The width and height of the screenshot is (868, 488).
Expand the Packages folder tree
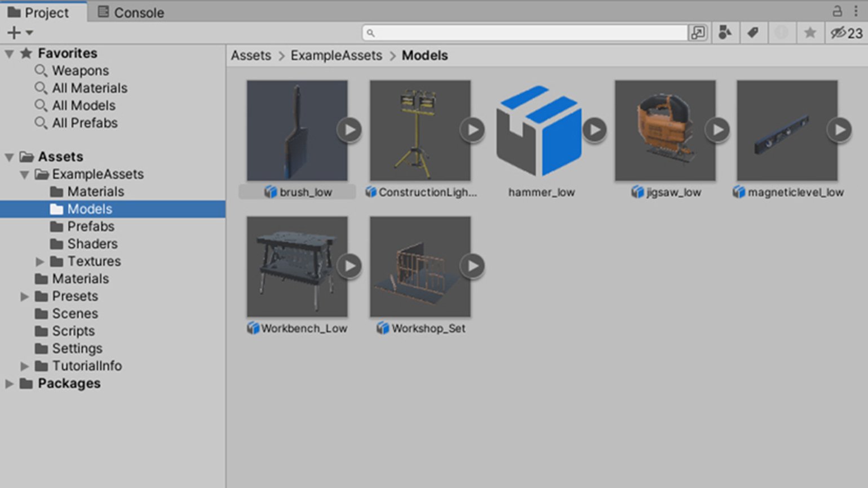(x=10, y=384)
